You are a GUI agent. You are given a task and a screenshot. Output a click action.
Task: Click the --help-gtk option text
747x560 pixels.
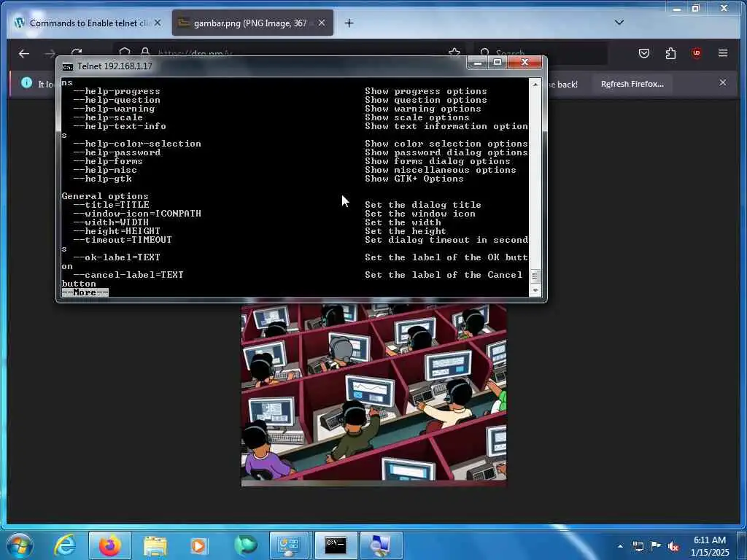tap(102, 179)
